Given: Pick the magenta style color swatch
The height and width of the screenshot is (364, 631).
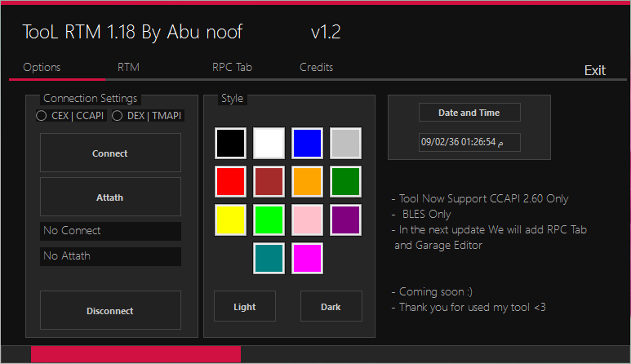Looking at the screenshot, I should (x=308, y=258).
